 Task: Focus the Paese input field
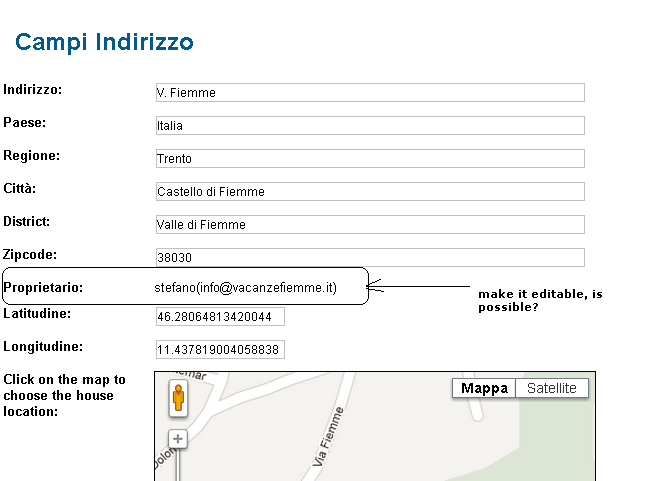[x=369, y=125]
